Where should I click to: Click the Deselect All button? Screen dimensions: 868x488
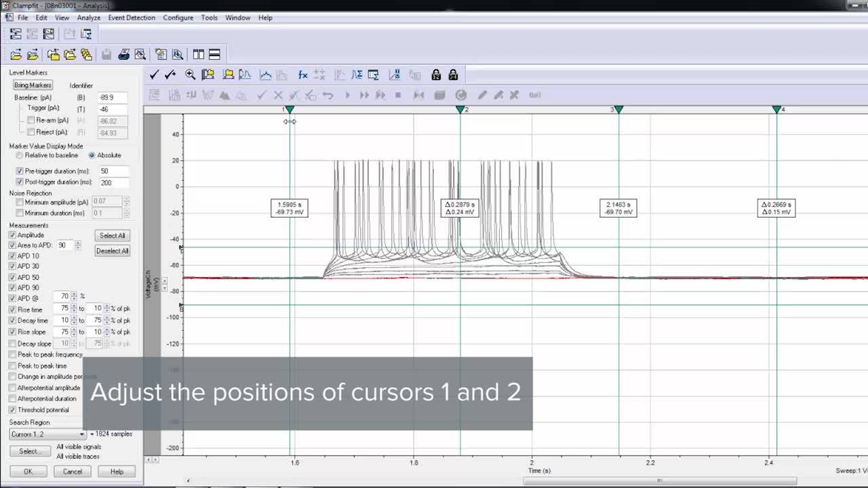point(112,251)
